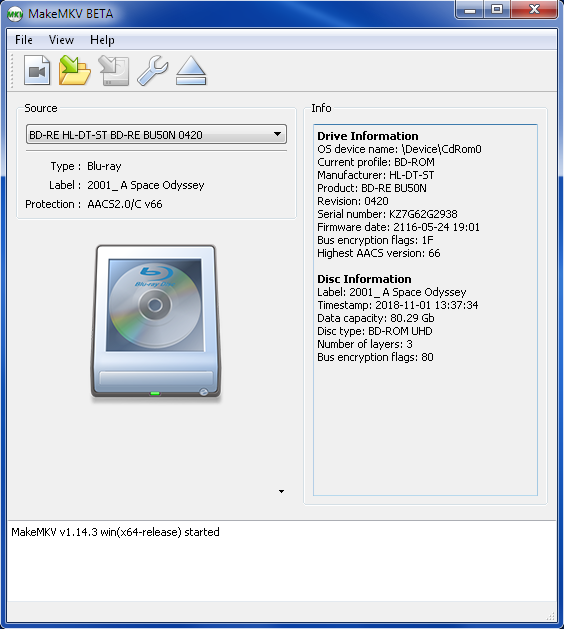Click the Type value Blu-ray

104,166
